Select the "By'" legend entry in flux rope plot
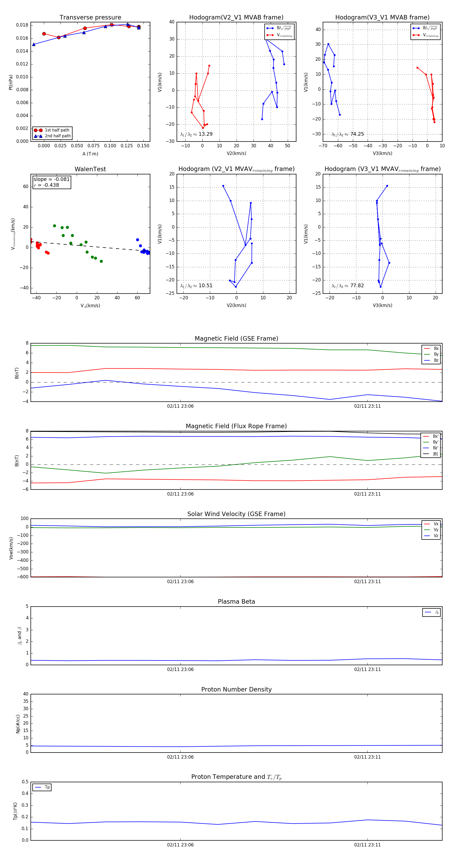The width and height of the screenshot is (473, 868). (431, 442)
